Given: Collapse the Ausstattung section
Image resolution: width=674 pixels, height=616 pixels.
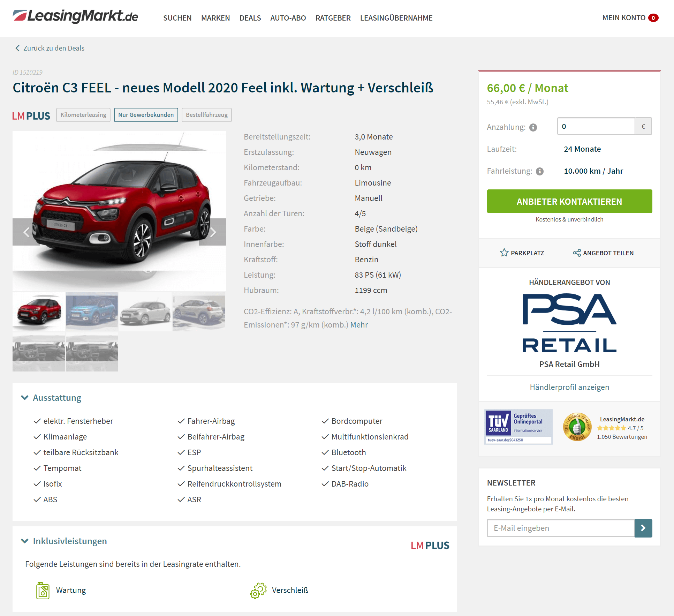Looking at the screenshot, I should point(25,398).
